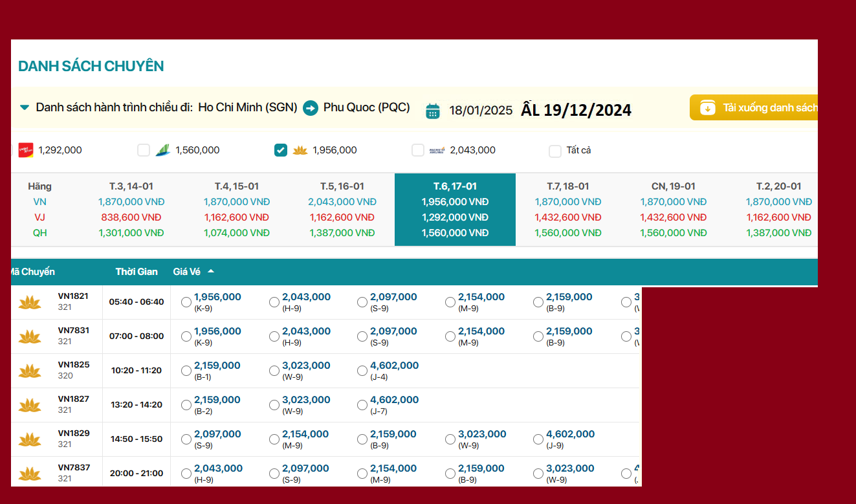Sort flights by 'Giá Vé' arrow

pyautogui.click(x=211, y=272)
